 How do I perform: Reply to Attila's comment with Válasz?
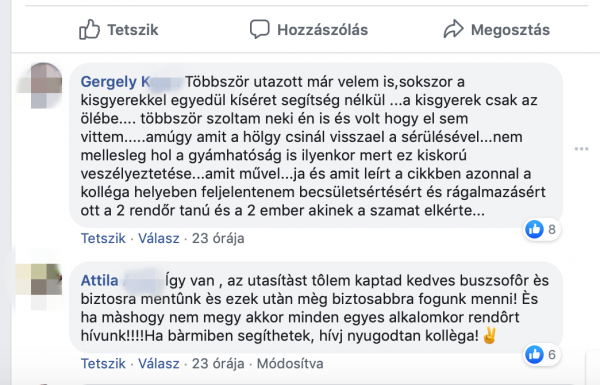click(x=158, y=364)
